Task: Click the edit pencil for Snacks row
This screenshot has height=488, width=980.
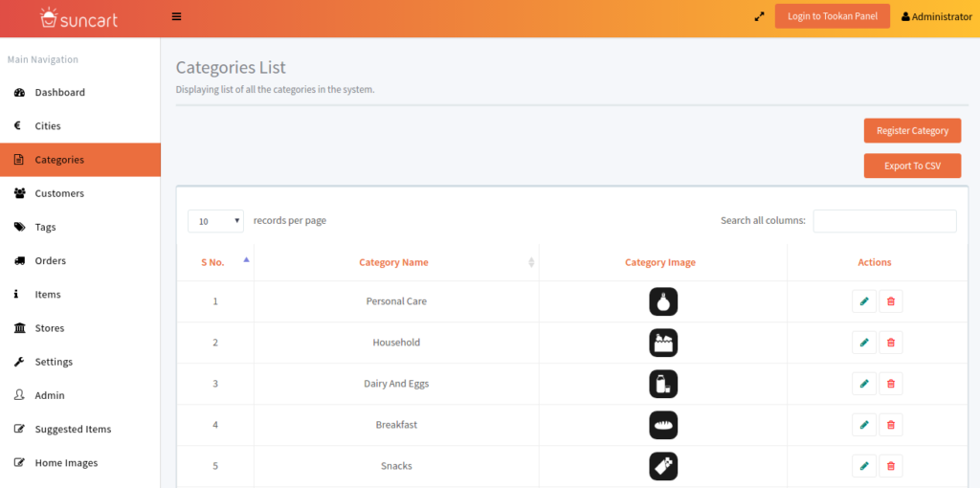Action: (x=864, y=466)
